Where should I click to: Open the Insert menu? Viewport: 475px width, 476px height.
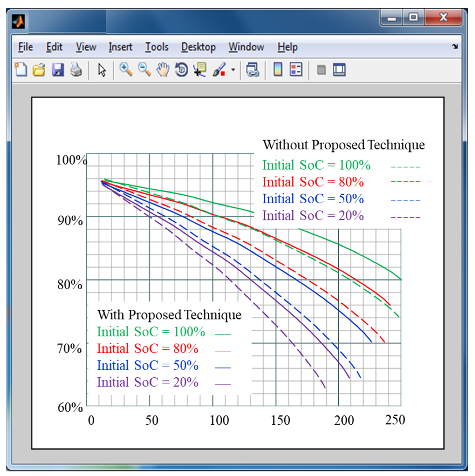(x=120, y=47)
